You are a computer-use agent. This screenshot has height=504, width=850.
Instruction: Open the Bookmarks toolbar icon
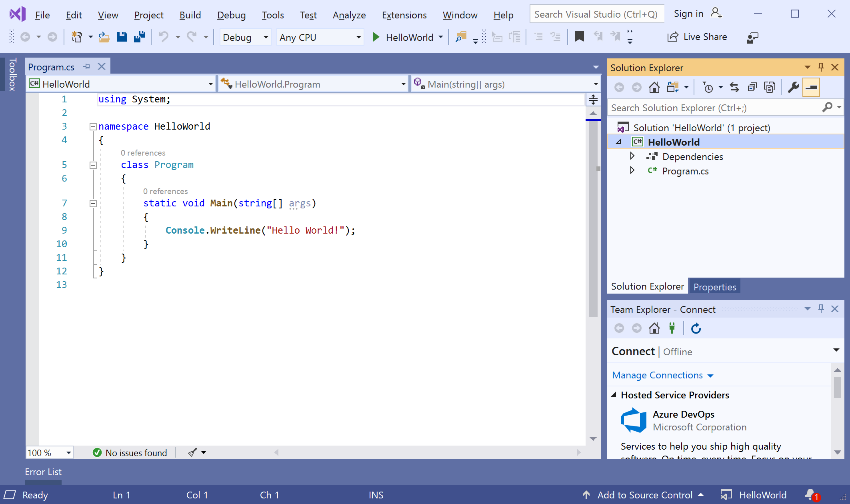(579, 37)
